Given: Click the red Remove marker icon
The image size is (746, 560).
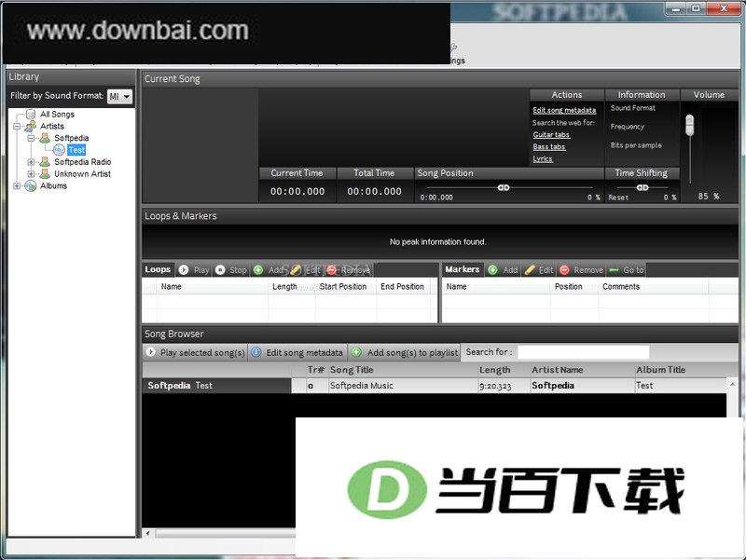Looking at the screenshot, I should pyautogui.click(x=564, y=270).
